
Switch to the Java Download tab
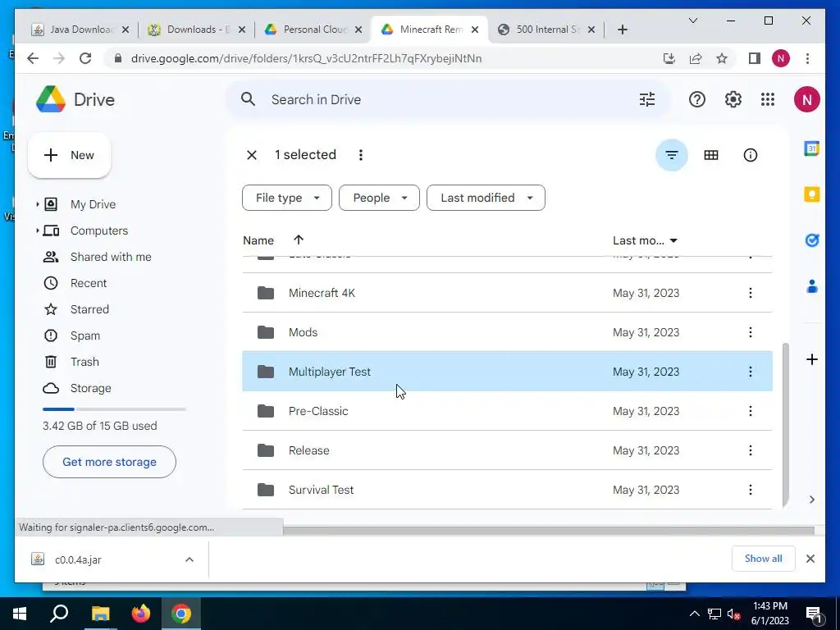point(80,30)
